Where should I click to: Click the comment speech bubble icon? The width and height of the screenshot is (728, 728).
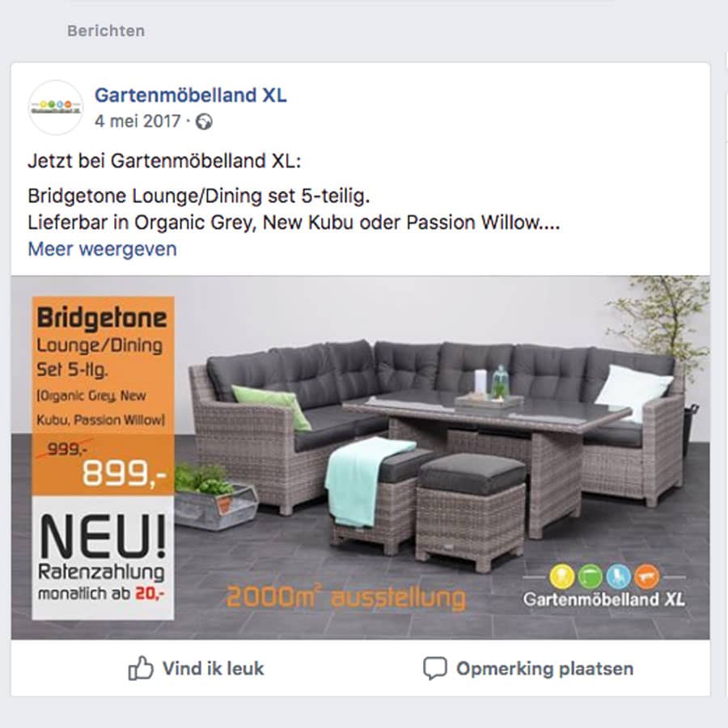tap(435, 669)
